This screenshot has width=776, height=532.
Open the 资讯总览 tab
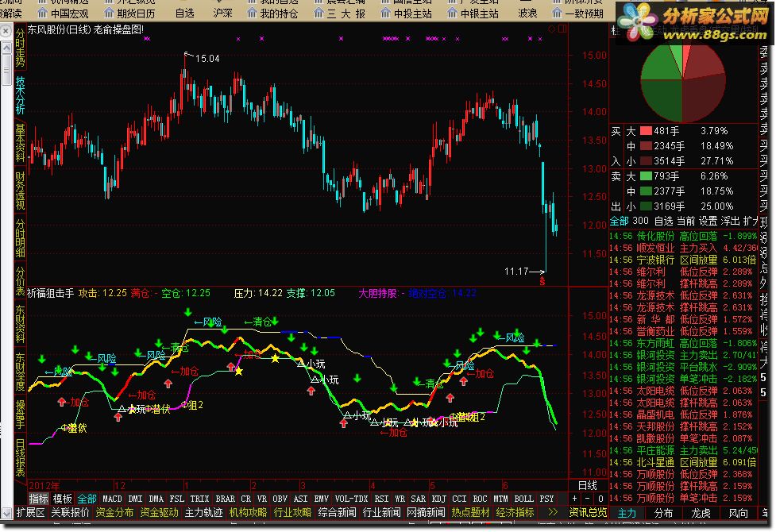point(588,512)
